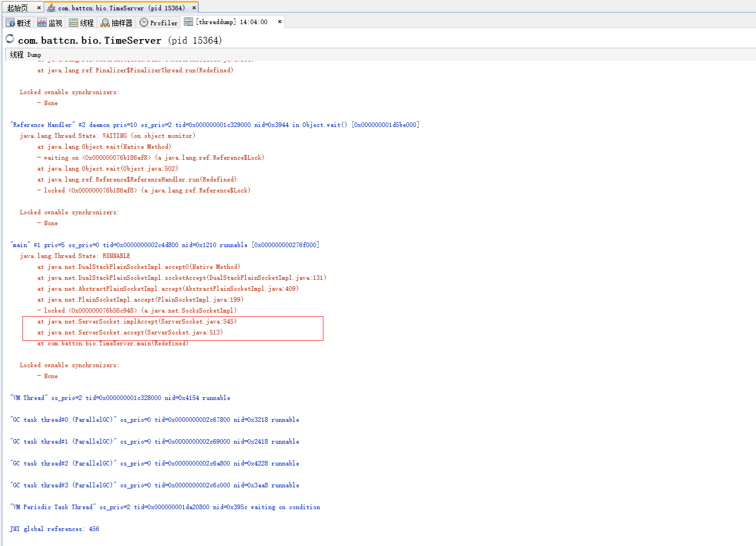Click the 监视 monitor chart icon
This screenshot has width=756, height=546.
(42, 22)
